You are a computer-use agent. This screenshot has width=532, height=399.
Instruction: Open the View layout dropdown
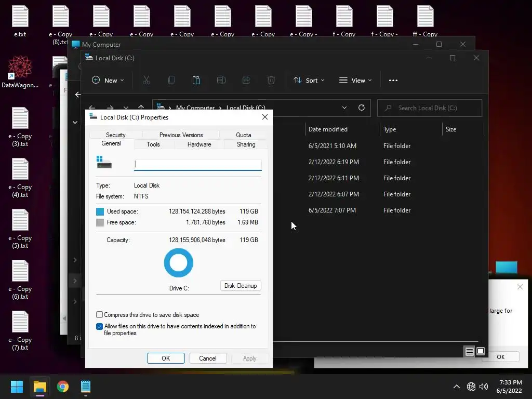(355, 80)
